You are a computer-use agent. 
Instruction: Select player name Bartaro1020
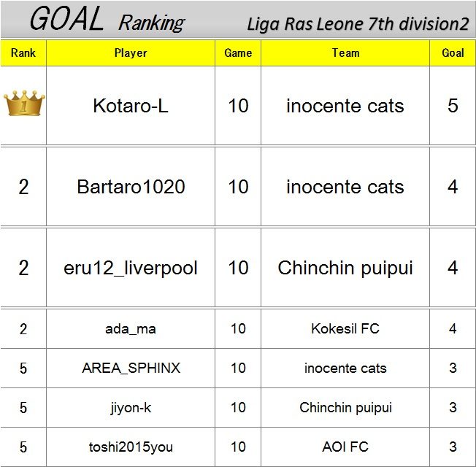131,187
